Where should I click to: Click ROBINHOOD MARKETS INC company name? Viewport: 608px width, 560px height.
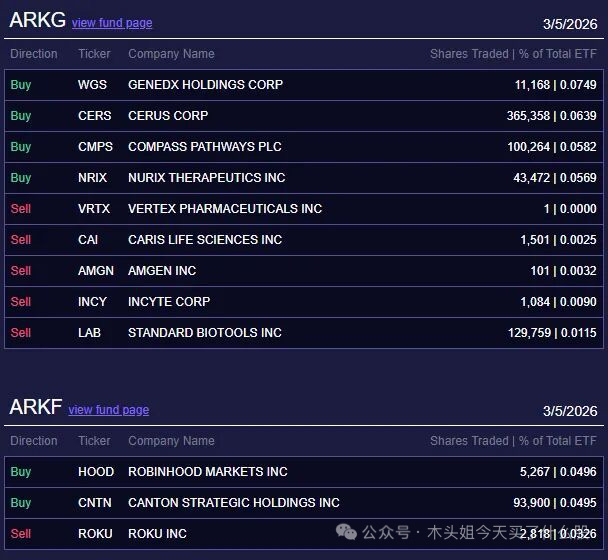pos(208,472)
